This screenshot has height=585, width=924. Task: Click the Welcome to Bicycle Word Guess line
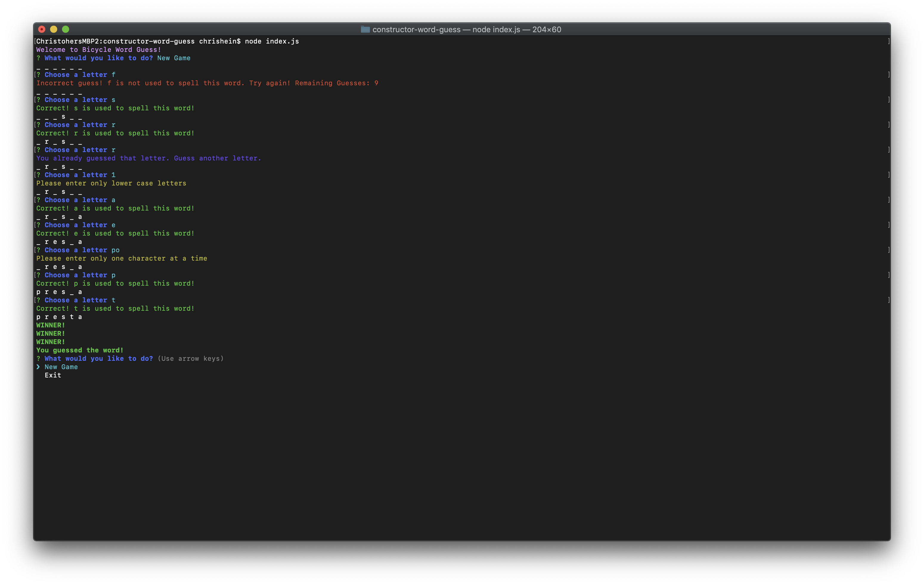99,50
